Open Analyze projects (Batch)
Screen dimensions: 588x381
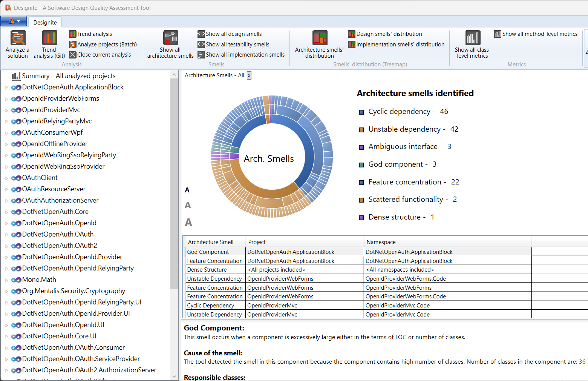point(103,45)
